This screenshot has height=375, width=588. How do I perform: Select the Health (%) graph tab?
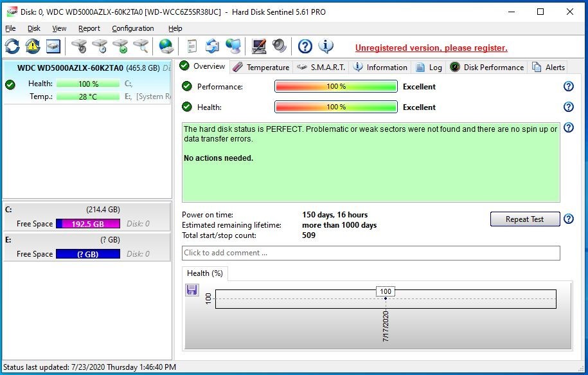pos(205,273)
